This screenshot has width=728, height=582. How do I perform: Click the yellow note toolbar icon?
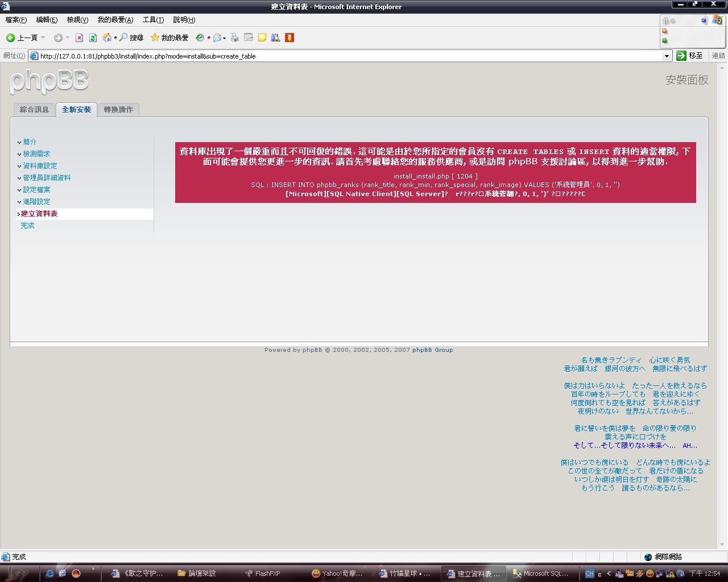(262, 38)
